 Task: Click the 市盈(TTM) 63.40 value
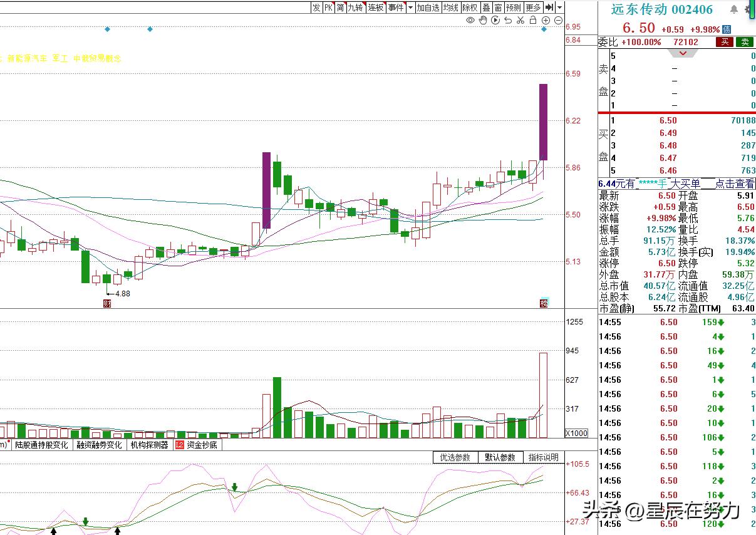pyautogui.click(x=742, y=308)
